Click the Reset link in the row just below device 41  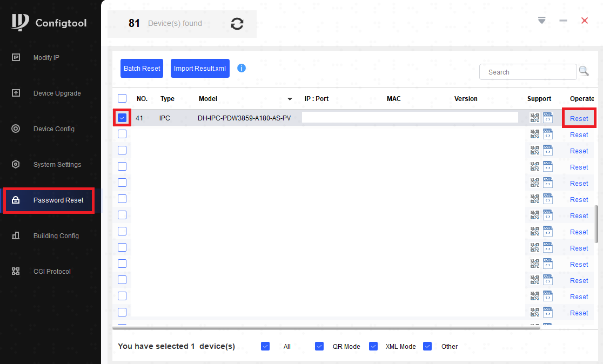pos(579,135)
